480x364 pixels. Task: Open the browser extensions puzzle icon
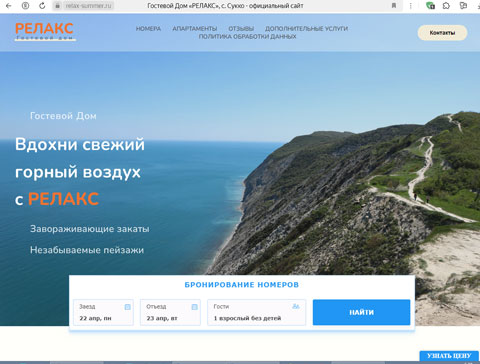[446, 6]
